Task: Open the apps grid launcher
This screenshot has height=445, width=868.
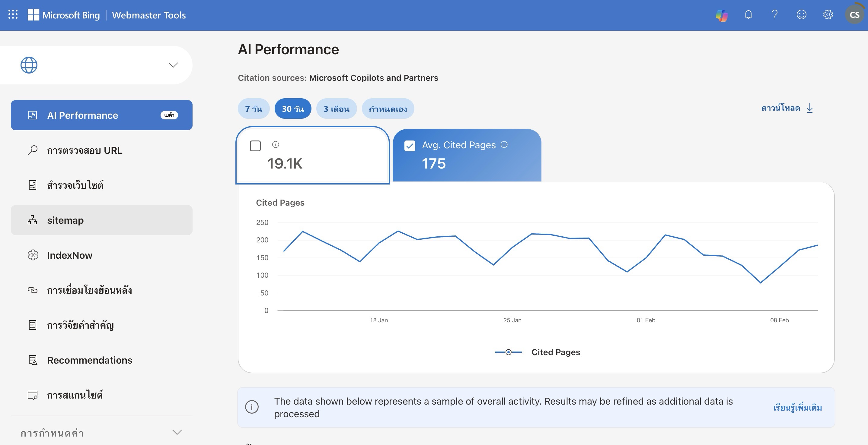Action: (x=13, y=14)
